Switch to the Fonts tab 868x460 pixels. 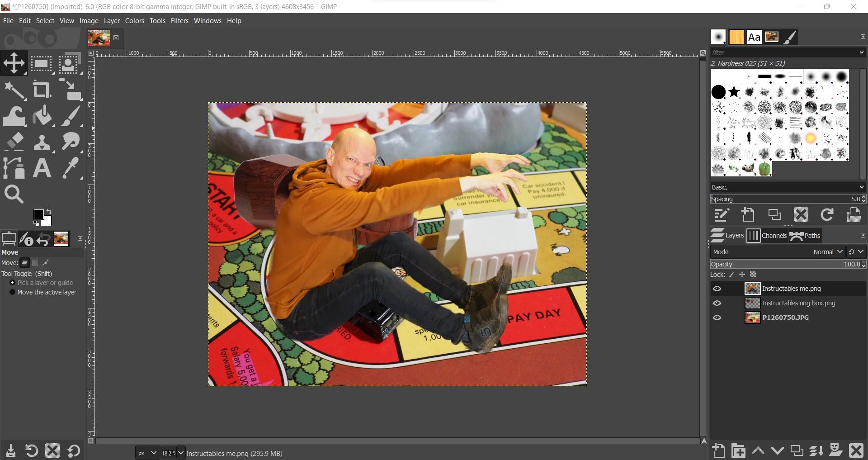click(754, 37)
